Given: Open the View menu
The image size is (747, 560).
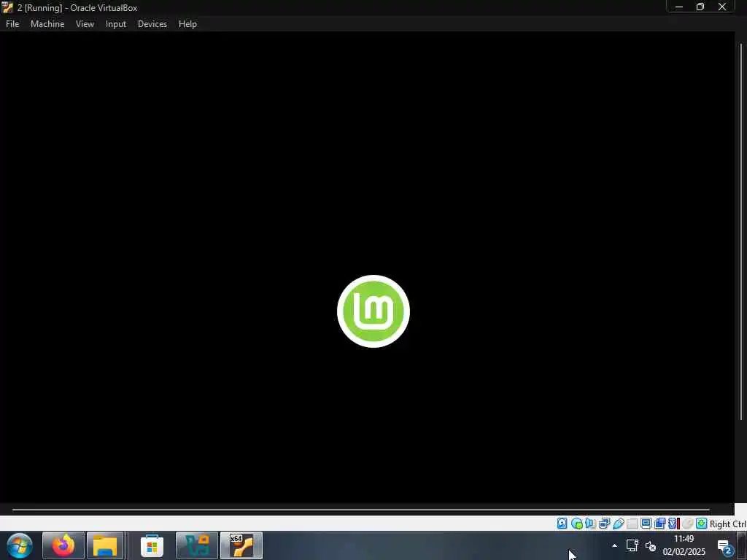Looking at the screenshot, I should 85,24.
